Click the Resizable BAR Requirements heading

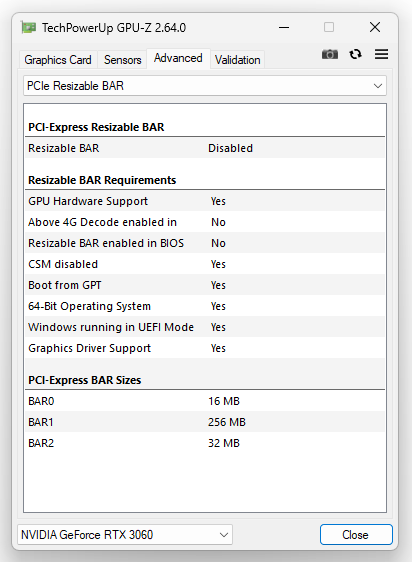(102, 180)
